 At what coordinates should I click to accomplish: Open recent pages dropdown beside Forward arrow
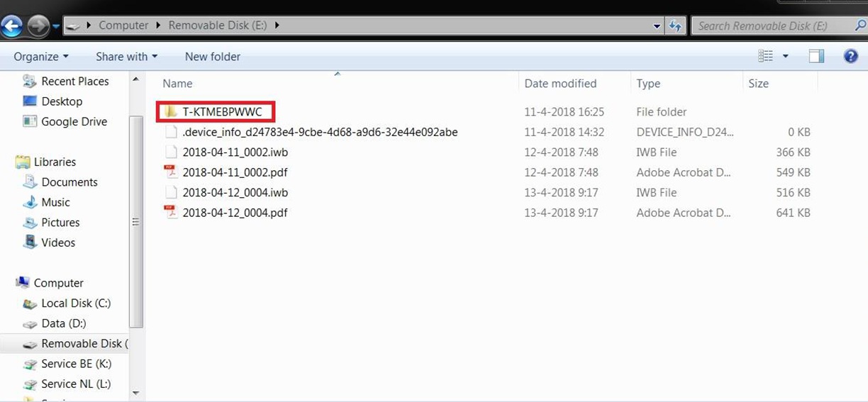click(x=55, y=27)
